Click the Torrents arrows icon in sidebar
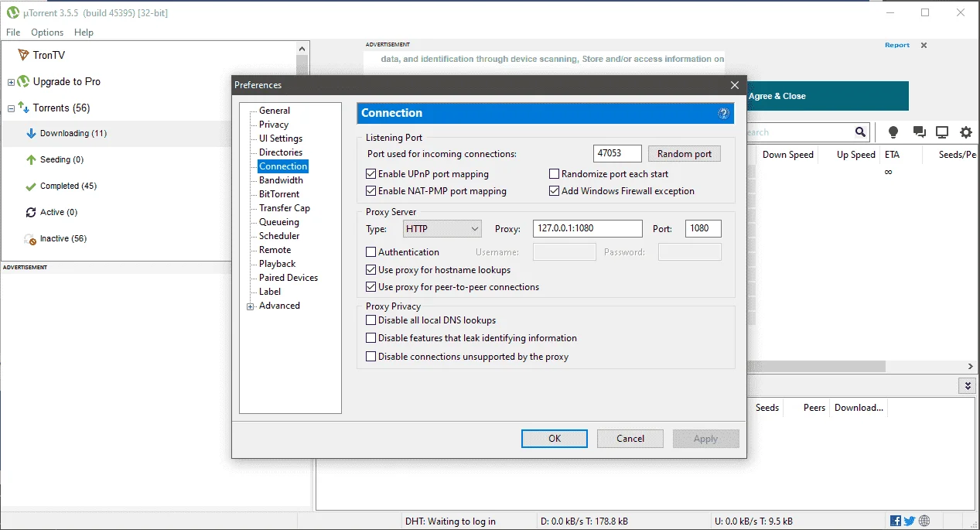 (x=23, y=108)
